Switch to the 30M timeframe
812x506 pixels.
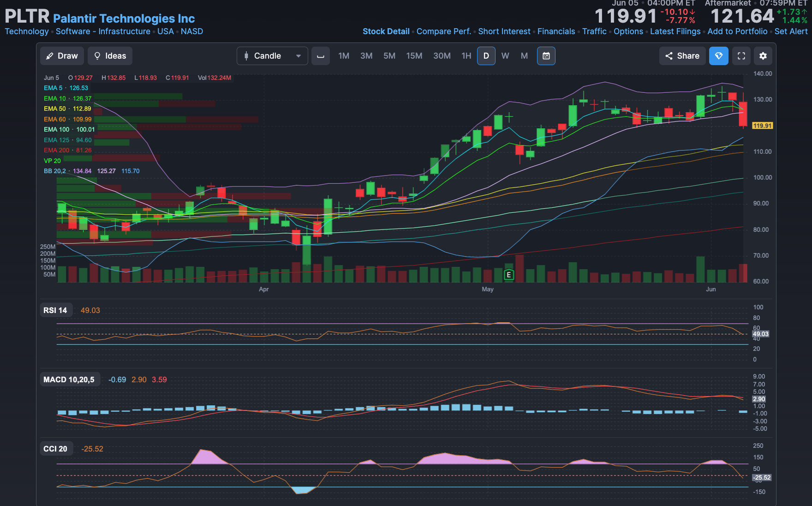(x=442, y=56)
